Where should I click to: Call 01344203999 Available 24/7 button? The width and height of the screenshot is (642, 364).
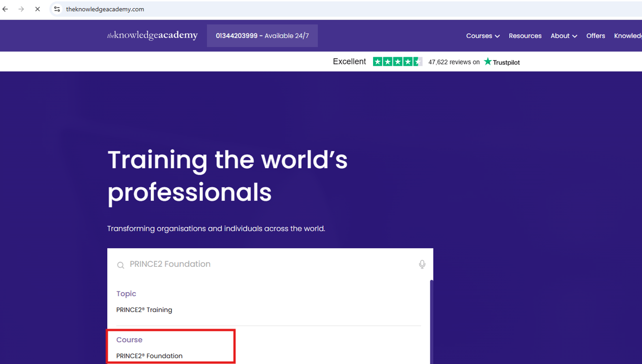click(x=262, y=35)
